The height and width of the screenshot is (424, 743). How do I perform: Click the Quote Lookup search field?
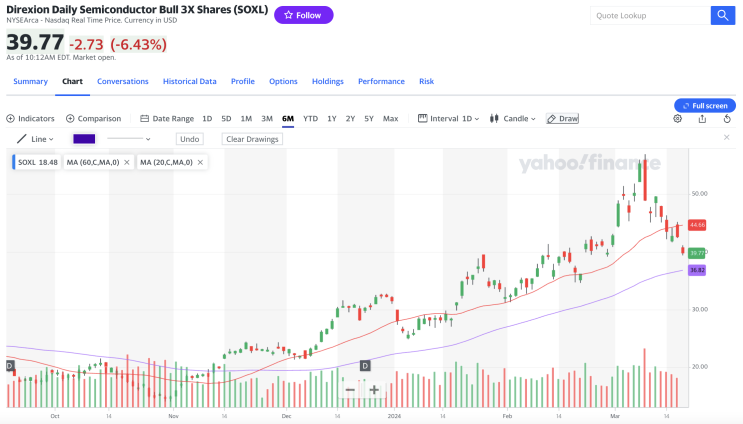tap(648, 15)
